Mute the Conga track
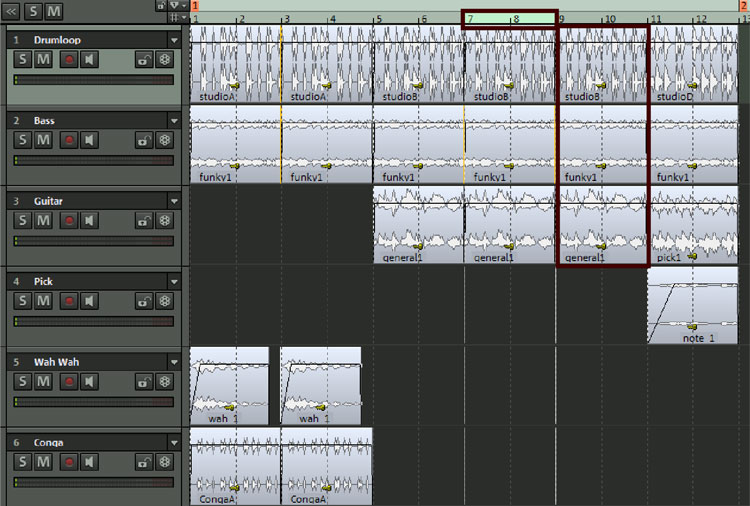The image size is (750, 506). point(43,462)
